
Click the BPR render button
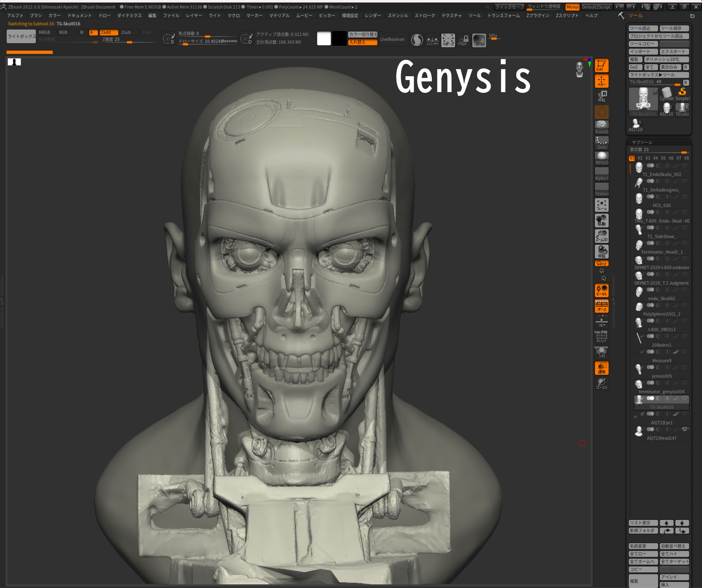click(479, 40)
